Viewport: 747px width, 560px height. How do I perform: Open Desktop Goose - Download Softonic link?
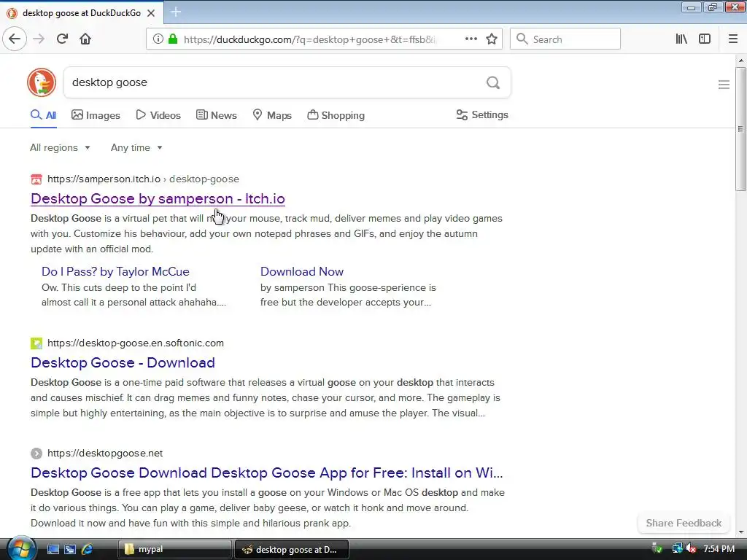pos(123,362)
